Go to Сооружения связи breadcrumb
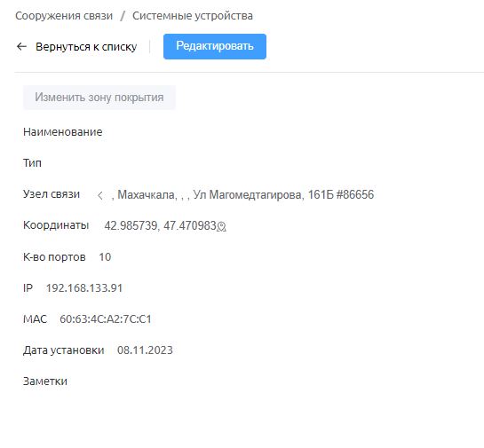This screenshot has width=484, height=448. click(x=64, y=16)
